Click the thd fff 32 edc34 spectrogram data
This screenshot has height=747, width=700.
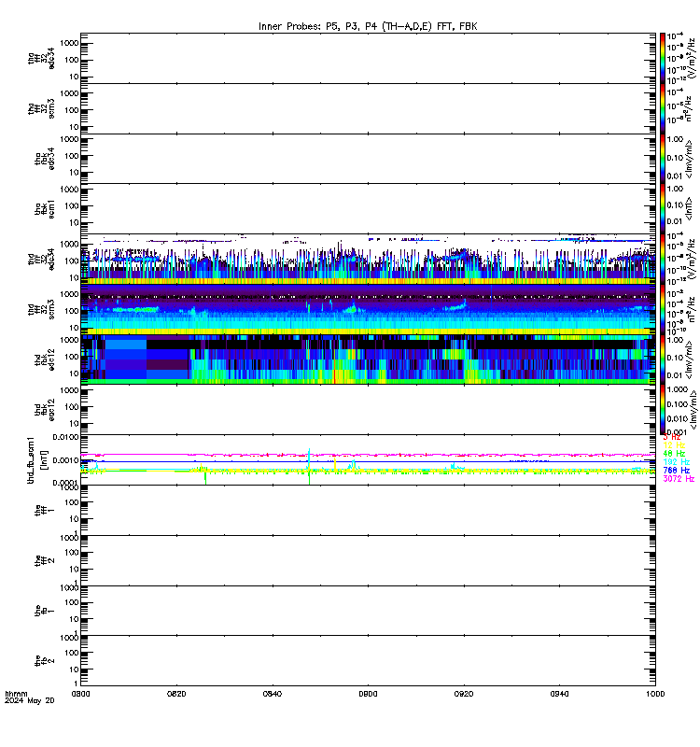click(x=368, y=260)
